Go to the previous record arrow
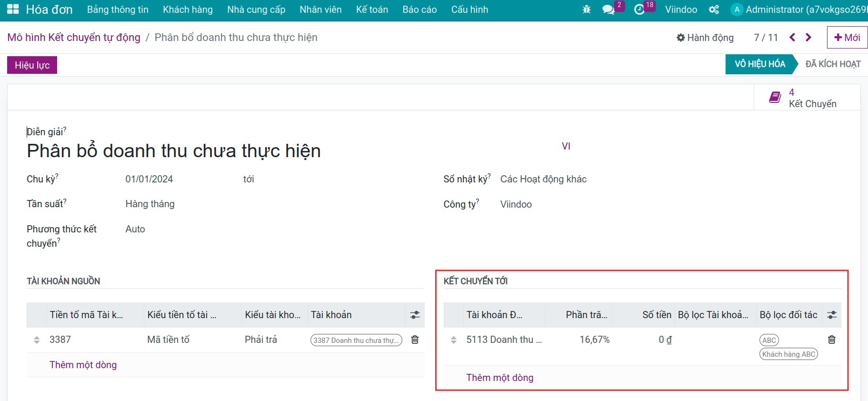The height and width of the screenshot is (401, 868). (792, 37)
